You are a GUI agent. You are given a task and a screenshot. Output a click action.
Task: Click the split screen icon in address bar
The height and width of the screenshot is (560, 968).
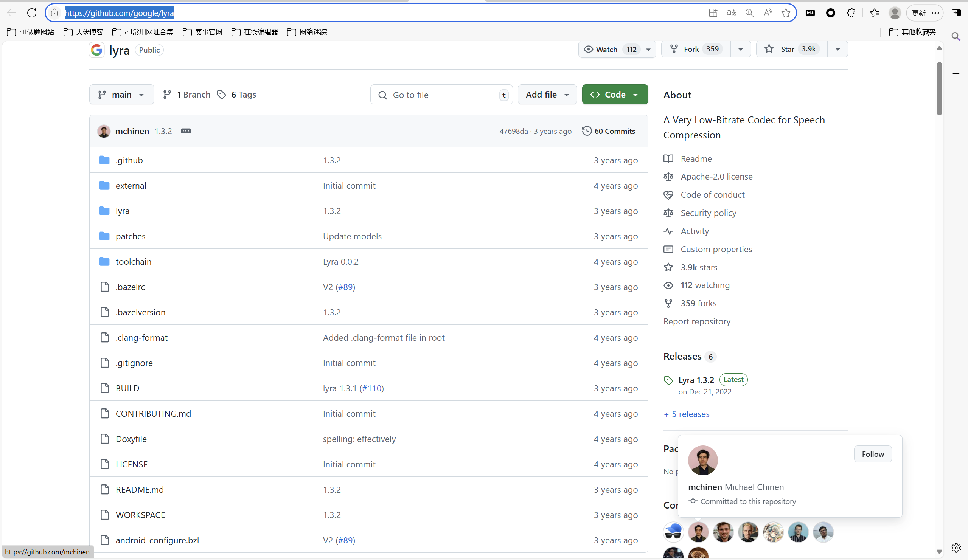713,13
